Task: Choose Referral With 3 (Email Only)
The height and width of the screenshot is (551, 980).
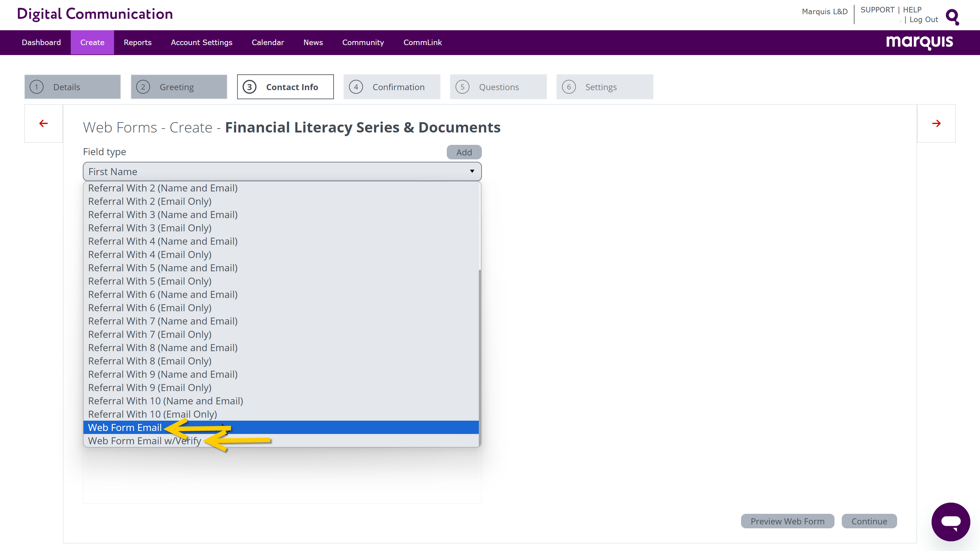Action: (x=281, y=228)
